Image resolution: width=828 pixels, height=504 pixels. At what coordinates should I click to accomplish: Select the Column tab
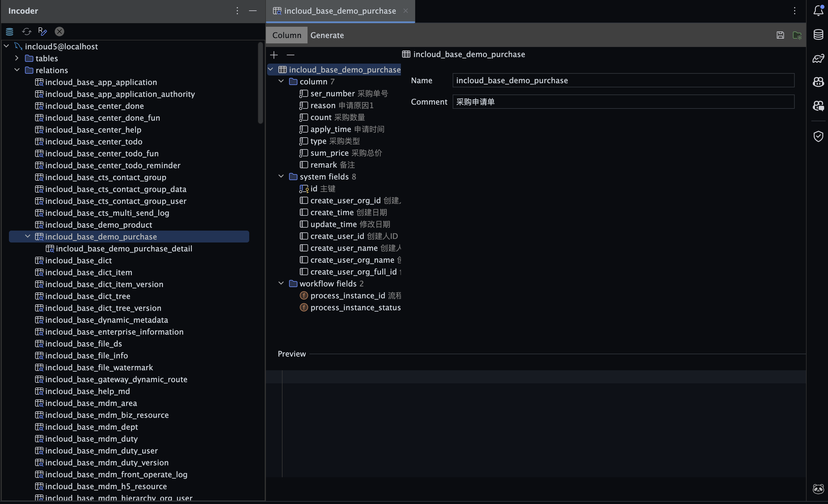tap(287, 35)
